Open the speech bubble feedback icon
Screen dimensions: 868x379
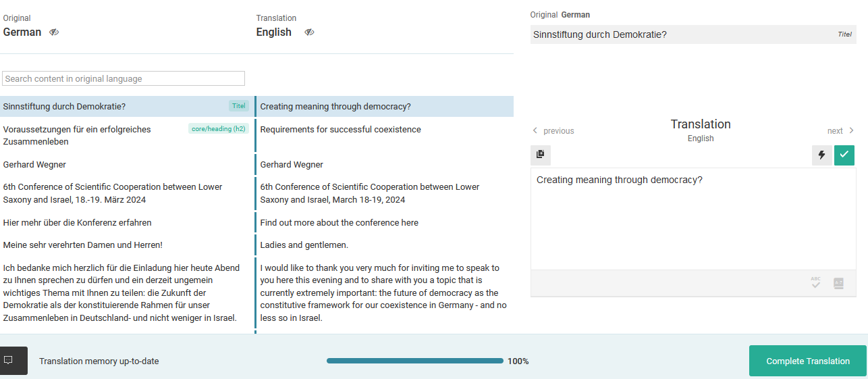[x=9, y=360]
